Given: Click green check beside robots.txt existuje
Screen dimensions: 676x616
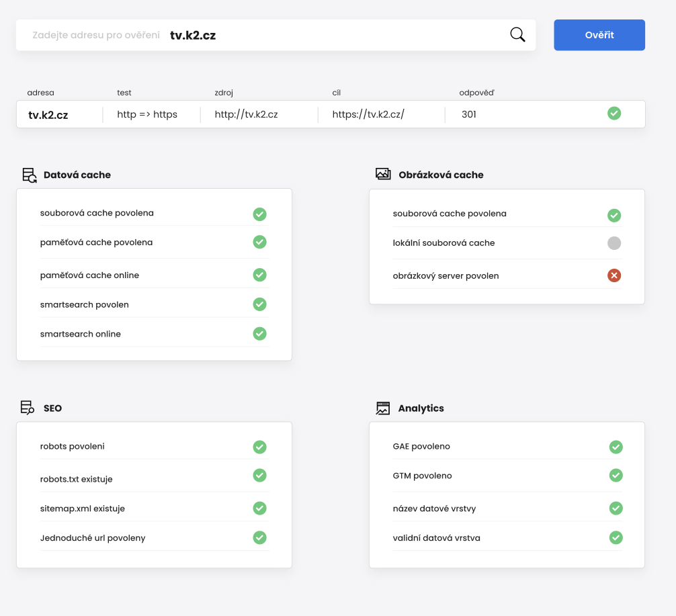Looking at the screenshot, I should pos(260,476).
